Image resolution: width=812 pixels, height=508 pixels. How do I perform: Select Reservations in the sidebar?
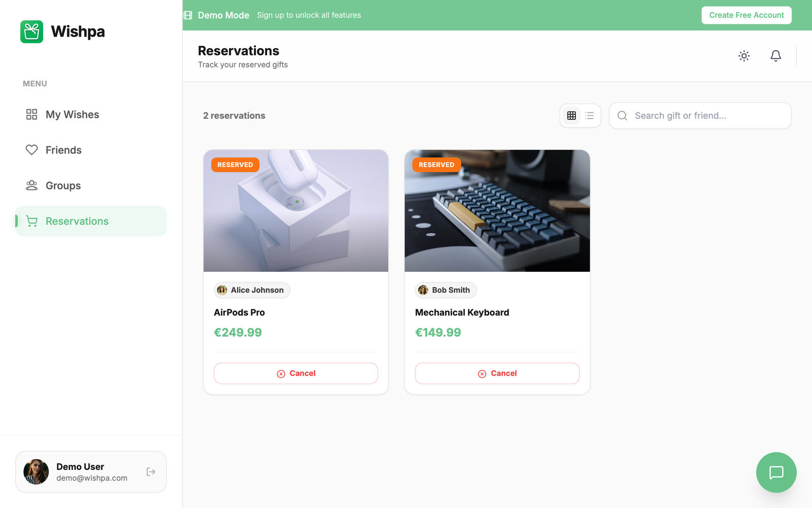pyautogui.click(x=91, y=221)
